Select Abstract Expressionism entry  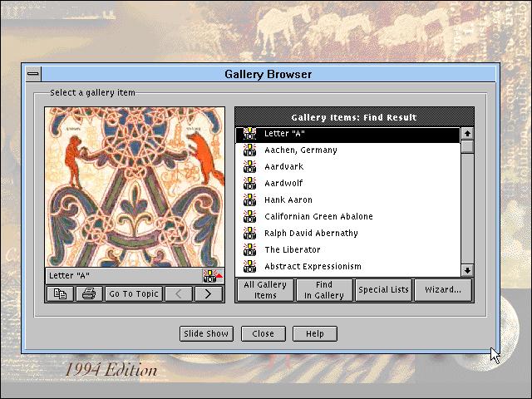coord(347,266)
